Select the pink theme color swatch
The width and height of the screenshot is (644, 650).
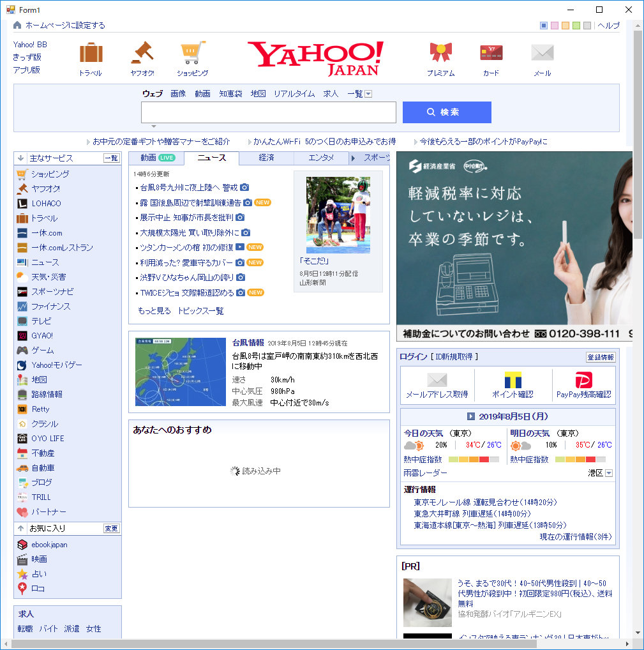pos(555,26)
